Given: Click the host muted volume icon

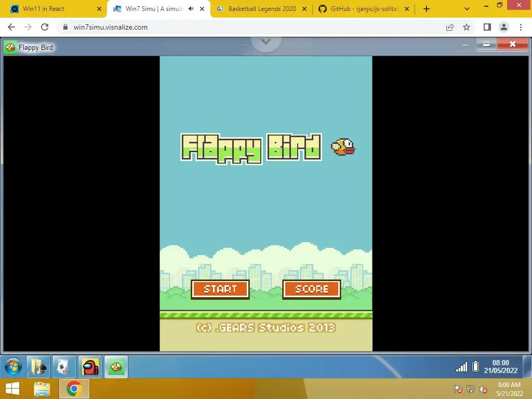Looking at the screenshot, I should pyautogui.click(x=483, y=389).
